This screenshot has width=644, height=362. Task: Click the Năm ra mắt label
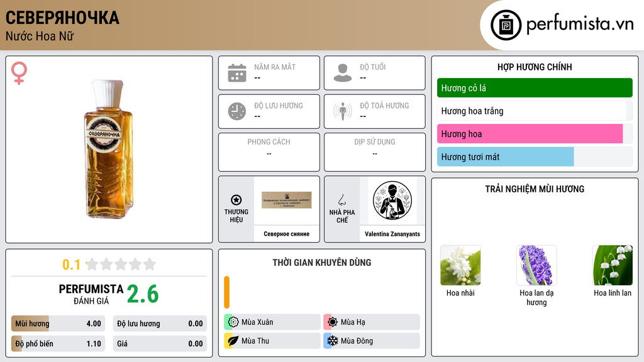(x=275, y=67)
